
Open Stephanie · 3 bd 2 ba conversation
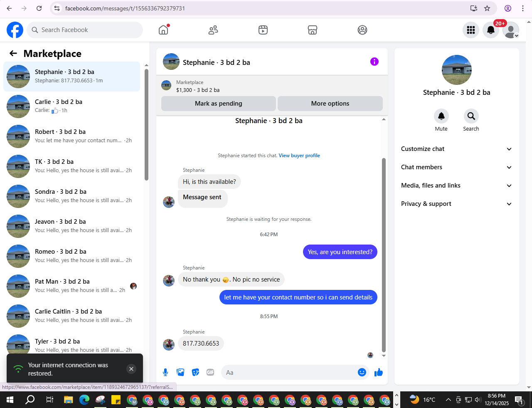tap(71, 77)
